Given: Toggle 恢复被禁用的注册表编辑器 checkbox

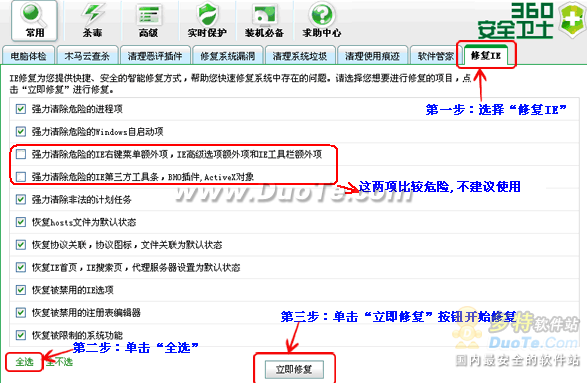Looking at the screenshot, I should (x=21, y=312).
